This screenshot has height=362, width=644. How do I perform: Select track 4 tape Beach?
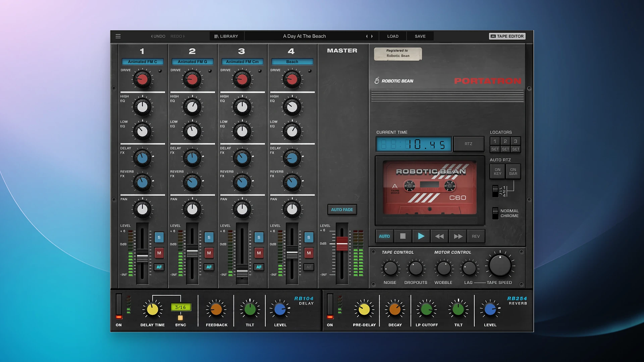tap(292, 62)
